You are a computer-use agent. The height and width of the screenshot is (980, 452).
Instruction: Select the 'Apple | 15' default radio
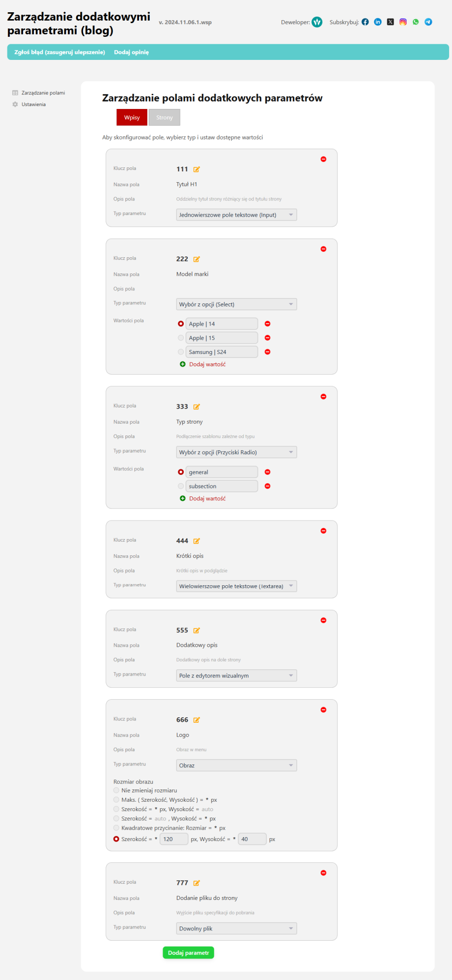[x=181, y=338]
